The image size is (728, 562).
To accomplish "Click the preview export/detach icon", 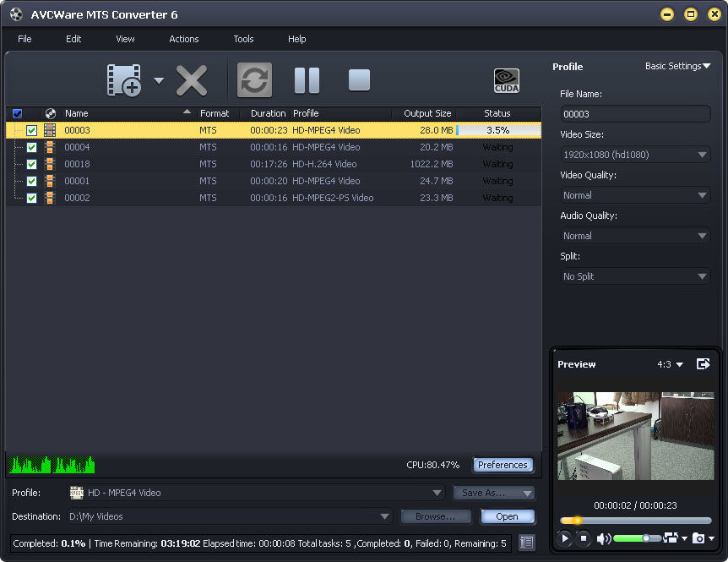I will tap(703, 363).
